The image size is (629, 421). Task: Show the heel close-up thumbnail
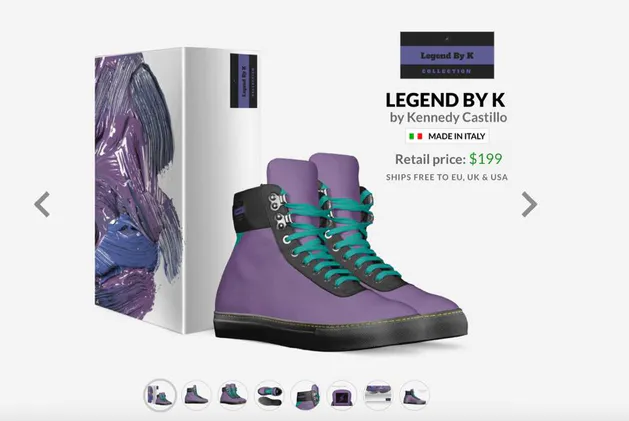point(305,395)
